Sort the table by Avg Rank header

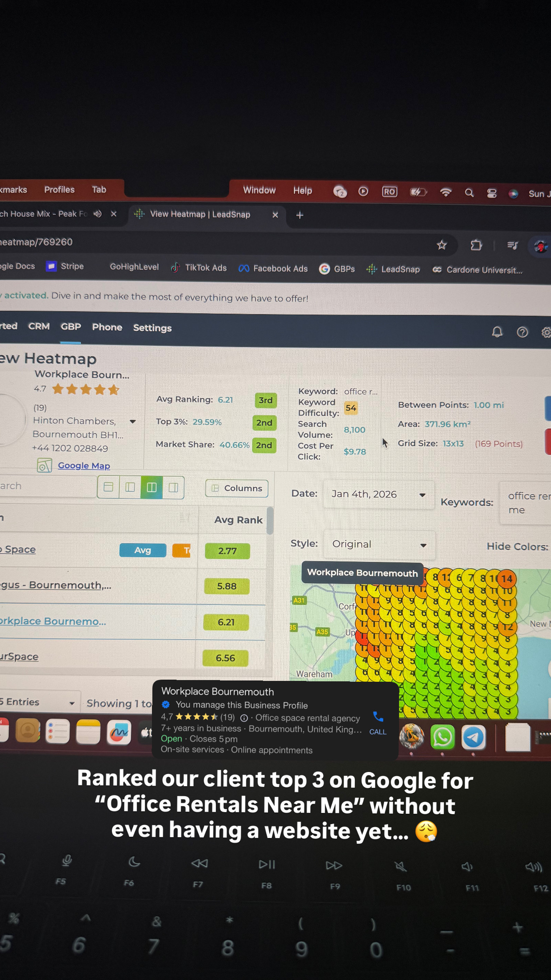(x=238, y=520)
